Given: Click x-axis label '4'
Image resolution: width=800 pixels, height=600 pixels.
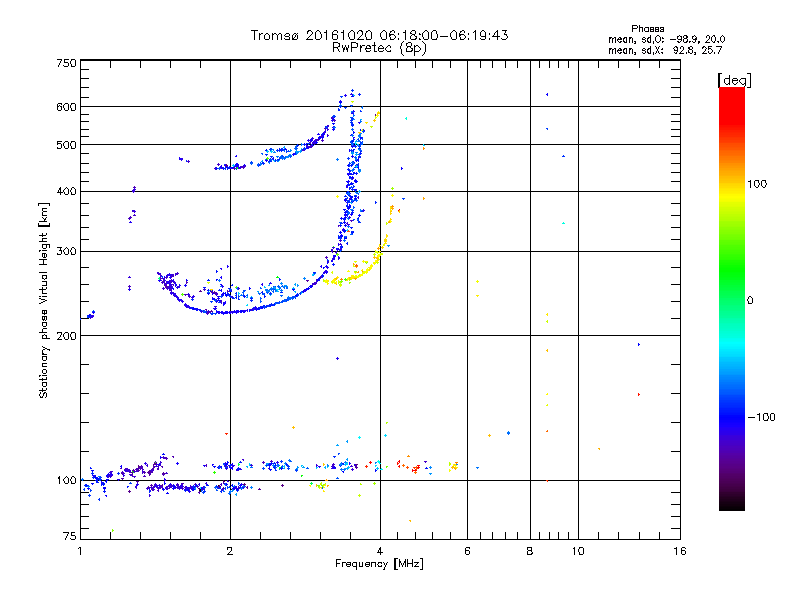Looking at the screenshot, I should (x=380, y=551).
